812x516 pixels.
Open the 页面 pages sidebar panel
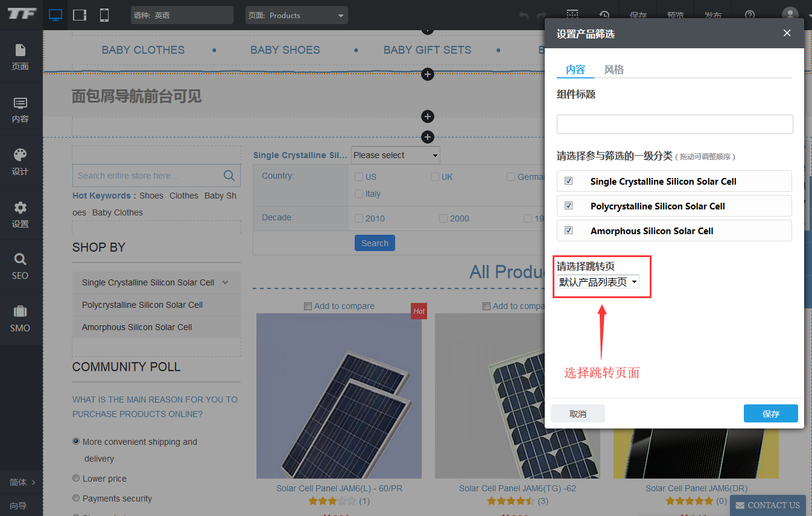21,57
